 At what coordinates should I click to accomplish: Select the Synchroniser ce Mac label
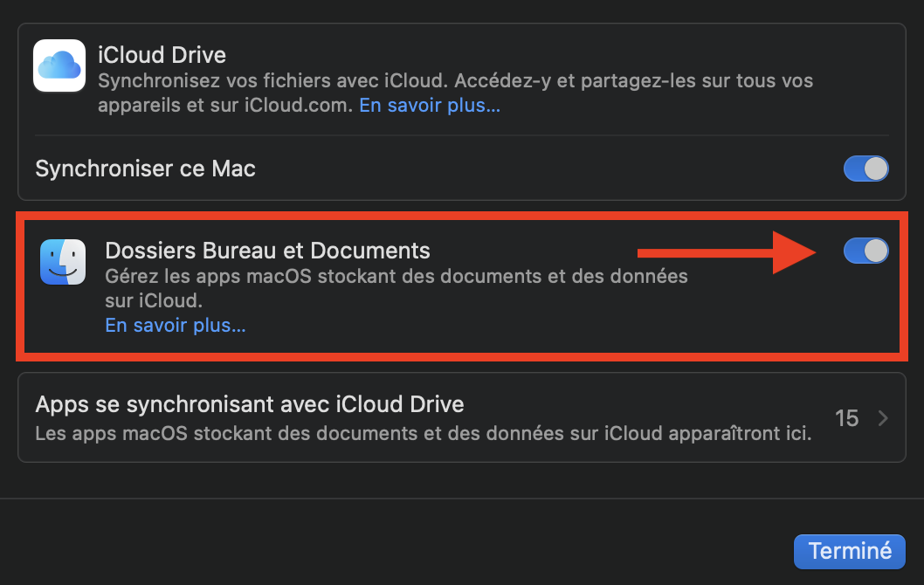click(145, 169)
